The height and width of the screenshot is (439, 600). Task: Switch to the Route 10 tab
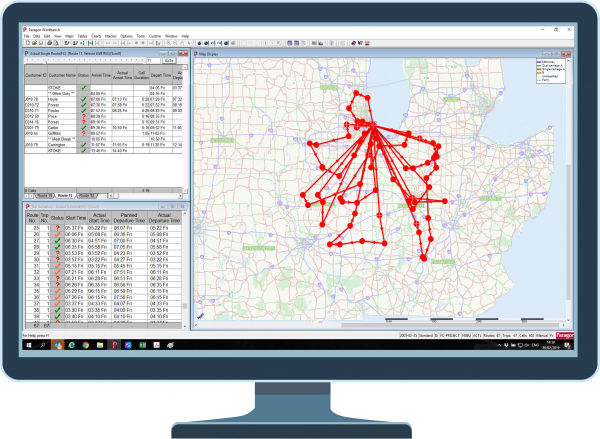[x=45, y=196]
